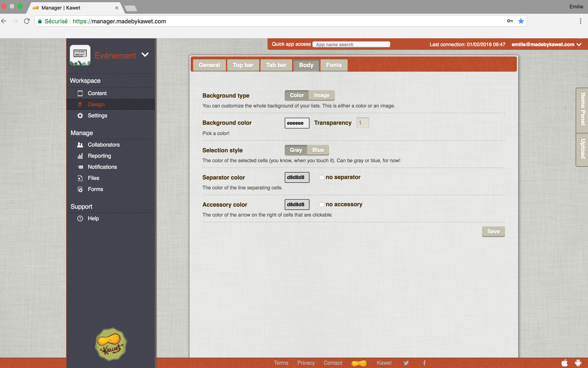Screen dimensions: 588x368
Task: Bookmark page with the star icon
Action: (x=521, y=21)
